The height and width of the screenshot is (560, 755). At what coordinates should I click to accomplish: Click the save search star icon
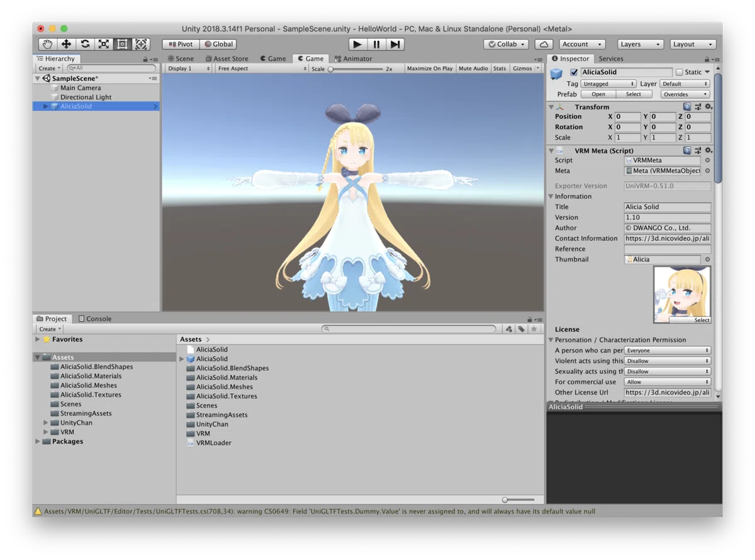pyautogui.click(x=534, y=329)
